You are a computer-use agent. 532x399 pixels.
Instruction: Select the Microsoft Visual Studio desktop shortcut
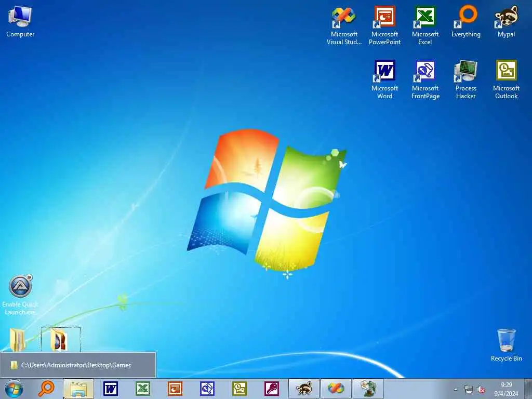344,26
